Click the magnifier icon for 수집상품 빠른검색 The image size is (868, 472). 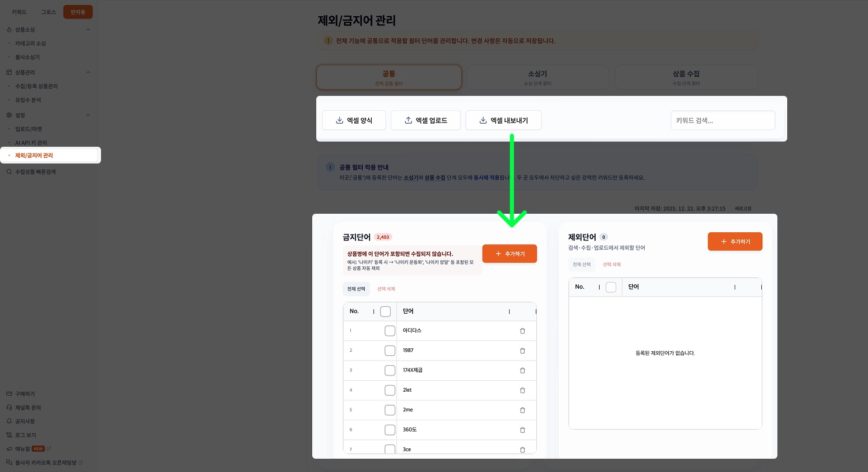(9, 172)
